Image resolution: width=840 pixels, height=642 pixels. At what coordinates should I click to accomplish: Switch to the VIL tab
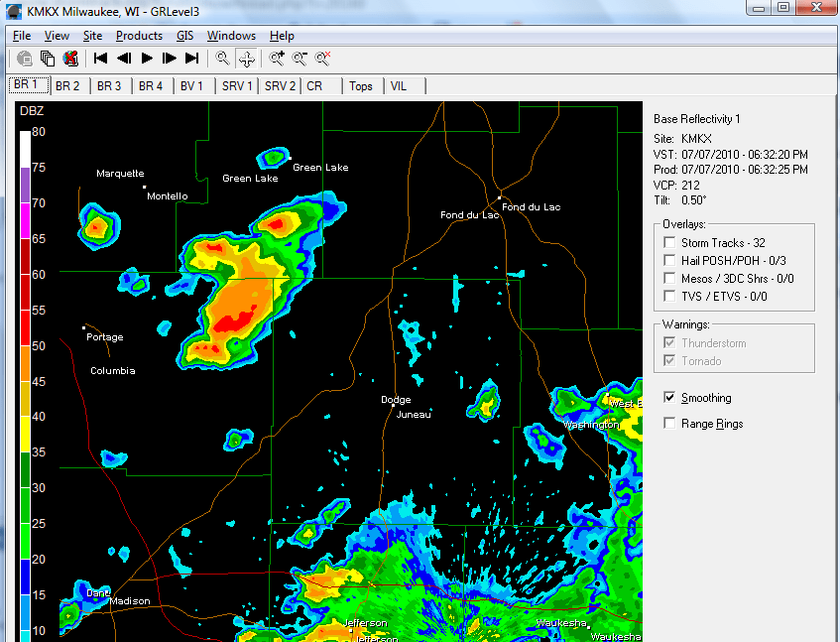coord(405,86)
